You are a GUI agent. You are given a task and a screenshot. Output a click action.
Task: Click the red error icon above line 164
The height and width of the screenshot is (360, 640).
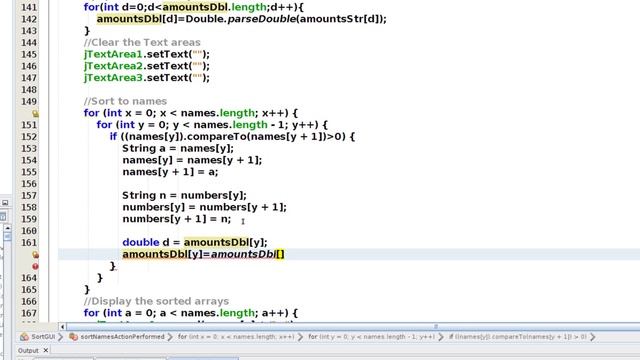(x=36, y=267)
